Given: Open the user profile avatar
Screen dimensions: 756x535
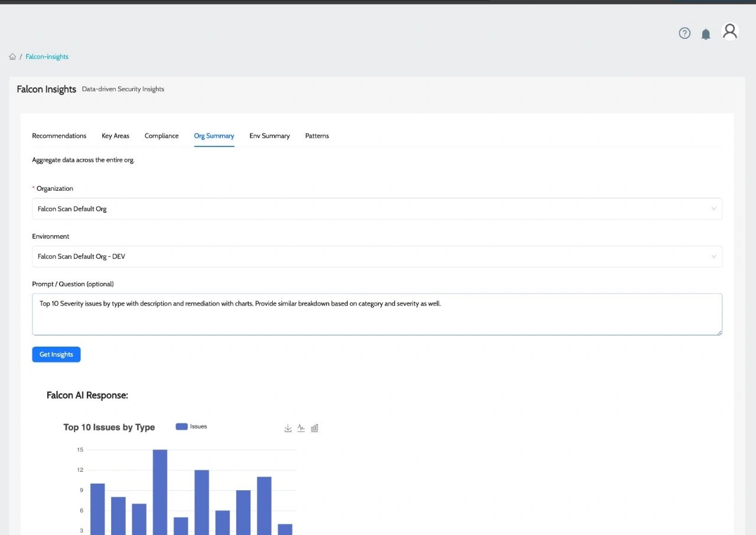Looking at the screenshot, I should (x=730, y=31).
